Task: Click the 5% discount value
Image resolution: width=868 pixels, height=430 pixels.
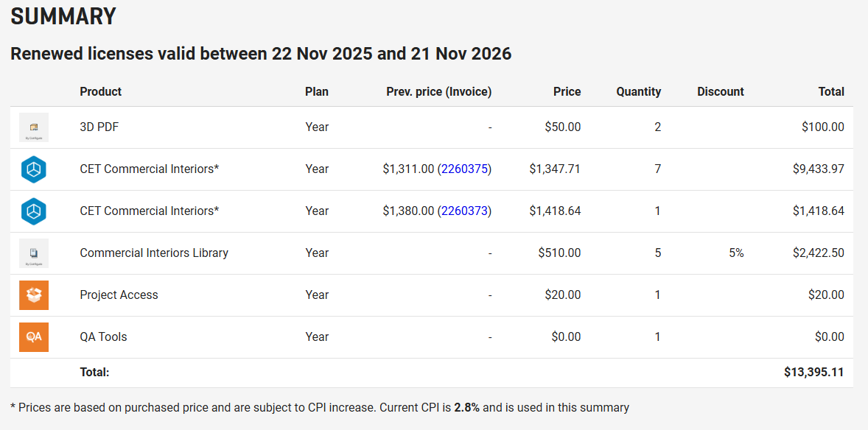Action: click(736, 253)
